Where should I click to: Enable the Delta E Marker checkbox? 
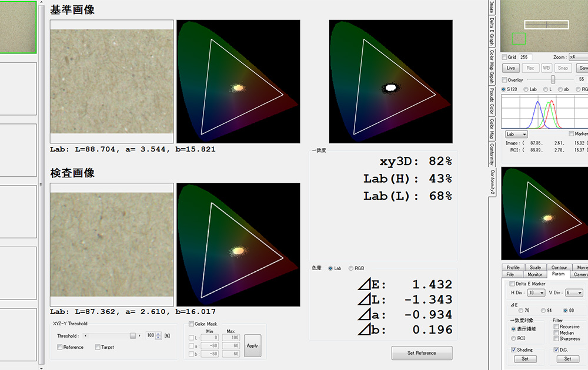click(512, 284)
